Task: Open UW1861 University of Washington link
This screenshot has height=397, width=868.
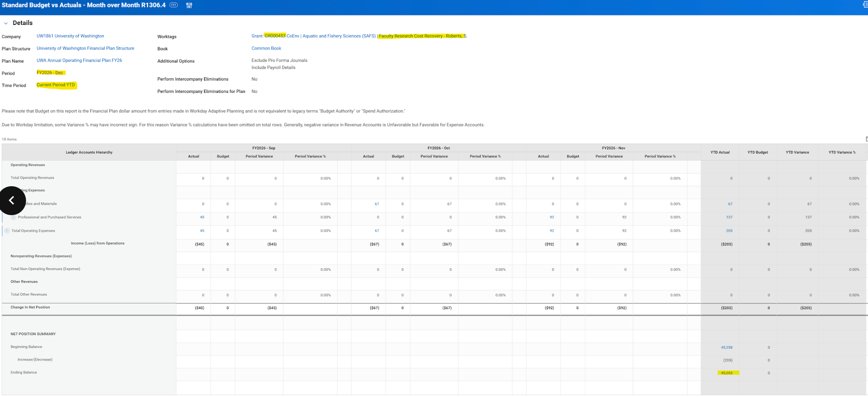Action: [70, 36]
